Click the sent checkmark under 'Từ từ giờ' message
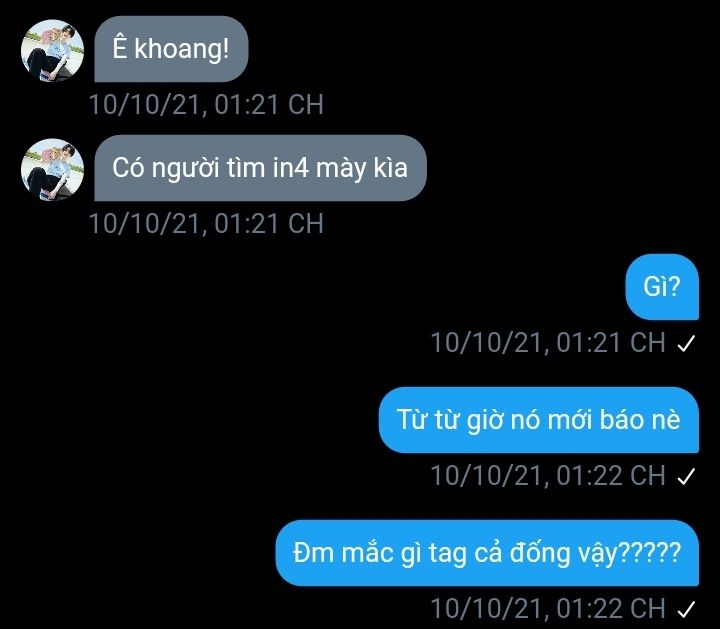Viewport: 720px width, 629px height. (x=686, y=476)
